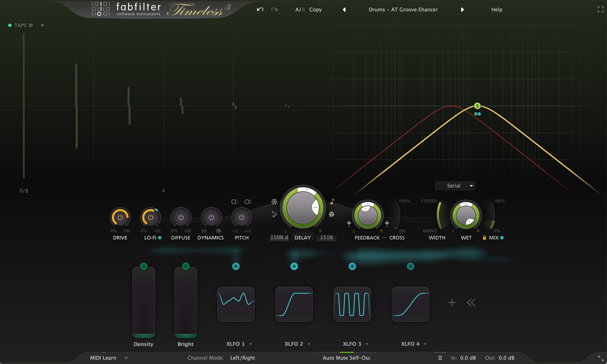Open the preset name Drums – AT Groove Ehancer
The image size is (607, 364).
click(x=403, y=10)
